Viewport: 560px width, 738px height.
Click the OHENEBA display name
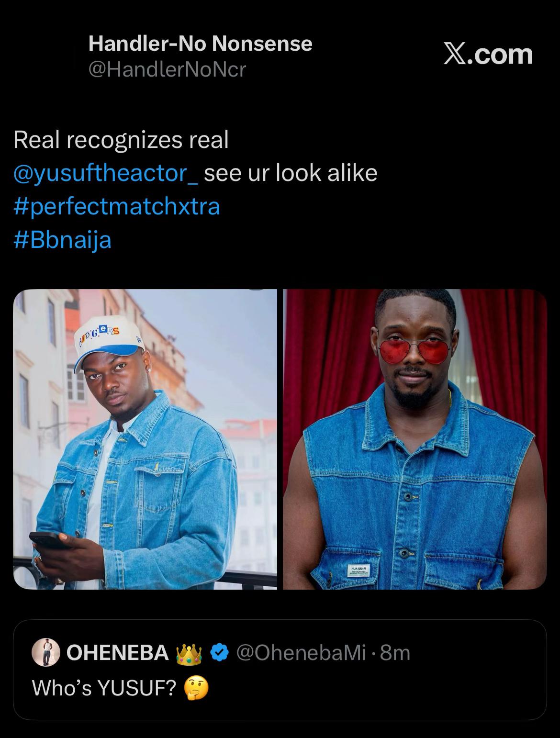click(x=117, y=653)
